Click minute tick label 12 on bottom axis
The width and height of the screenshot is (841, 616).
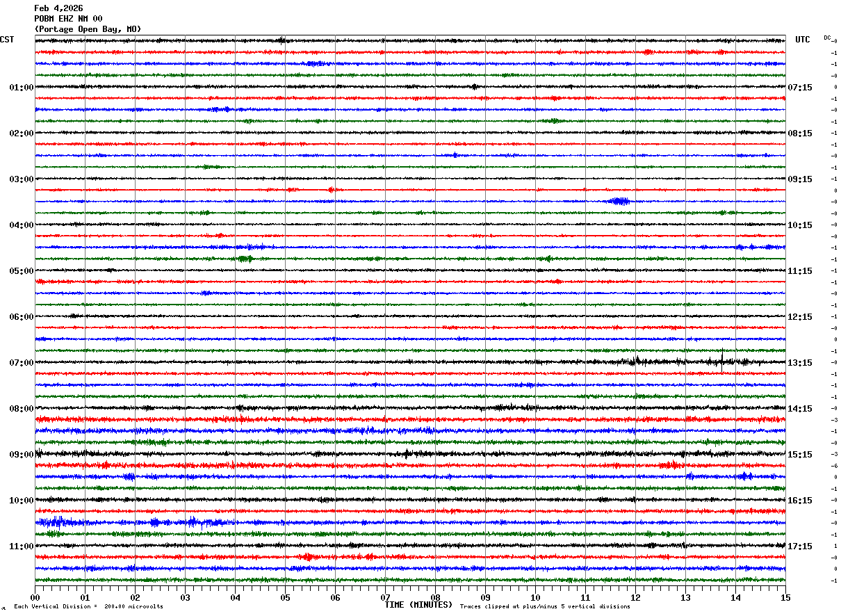point(635,597)
